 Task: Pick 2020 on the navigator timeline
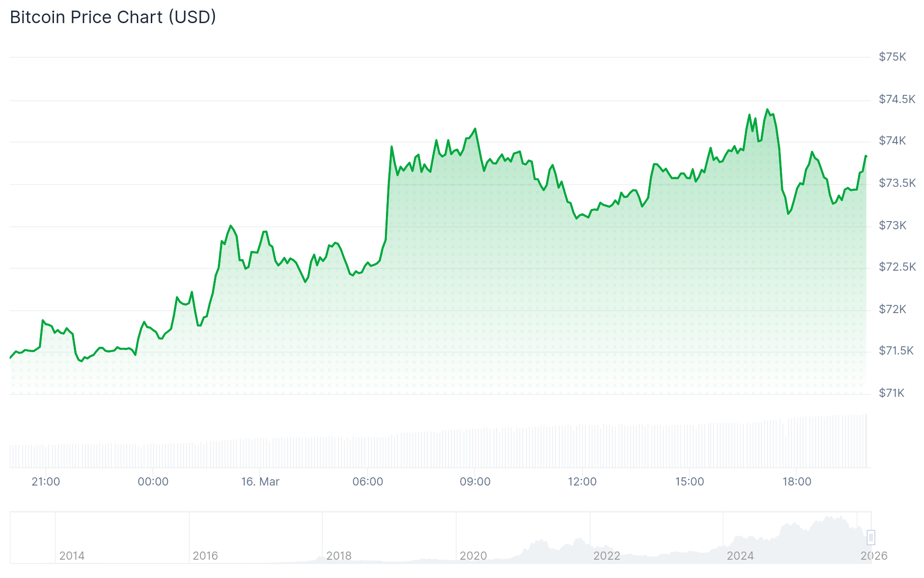473,556
